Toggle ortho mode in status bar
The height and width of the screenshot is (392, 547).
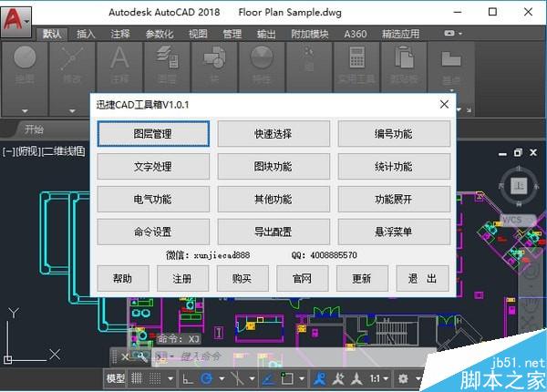tap(188, 378)
